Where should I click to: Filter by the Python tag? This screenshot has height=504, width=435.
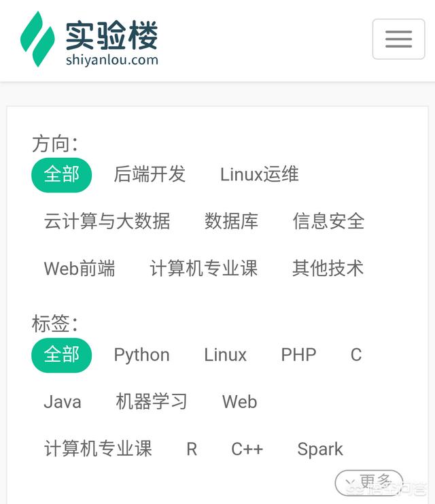[x=141, y=355]
